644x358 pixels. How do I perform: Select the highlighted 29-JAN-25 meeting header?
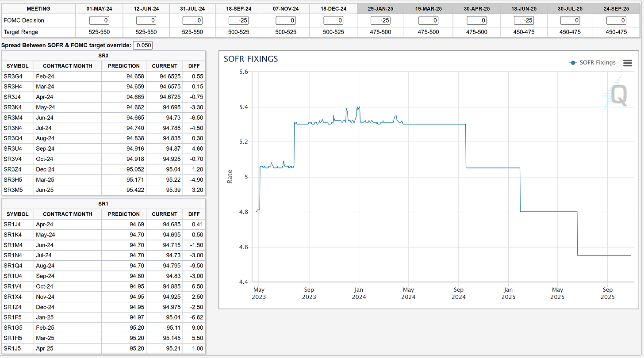(379, 8)
